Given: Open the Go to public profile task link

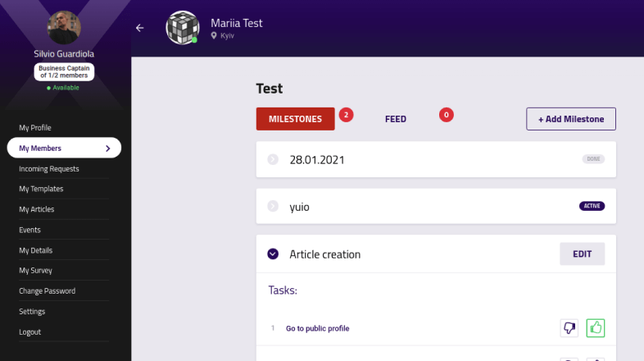Looking at the screenshot, I should click(317, 328).
